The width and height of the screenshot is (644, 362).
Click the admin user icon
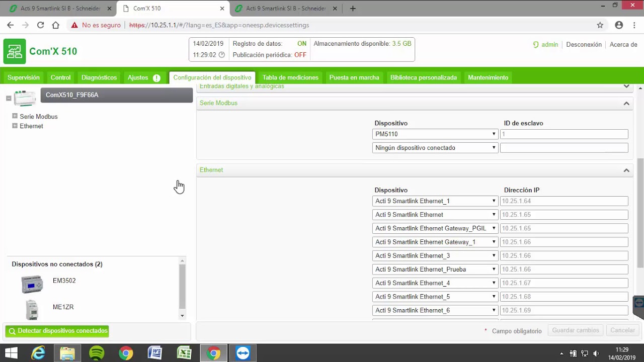(x=536, y=45)
